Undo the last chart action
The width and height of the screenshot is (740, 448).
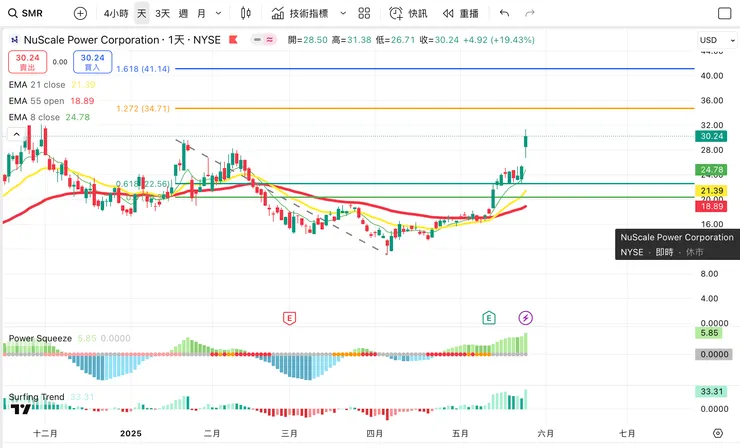point(505,13)
